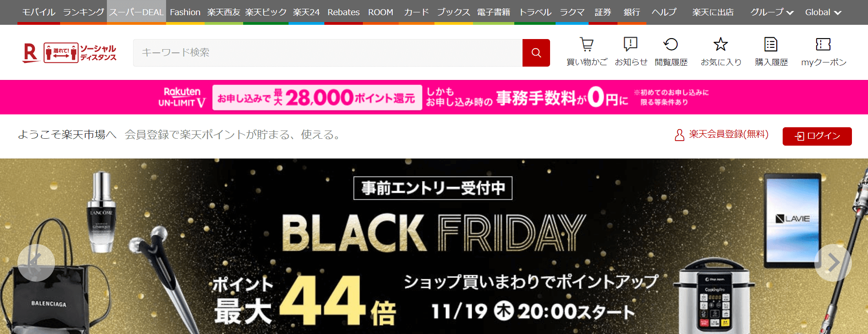Expand the Global dropdown menu

[823, 12]
